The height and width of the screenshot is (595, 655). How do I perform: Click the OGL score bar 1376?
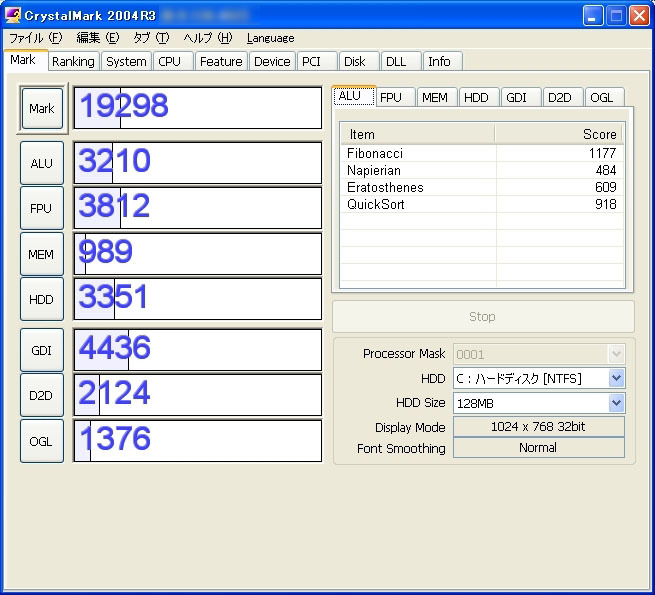tap(198, 441)
